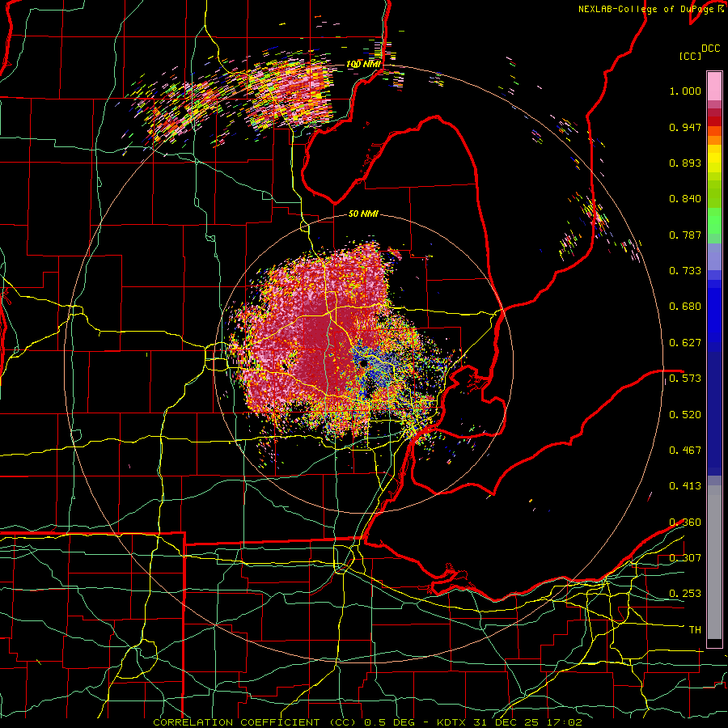Select the 0.520 scale value
The image size is (728, 728).
tap(685, 415)
